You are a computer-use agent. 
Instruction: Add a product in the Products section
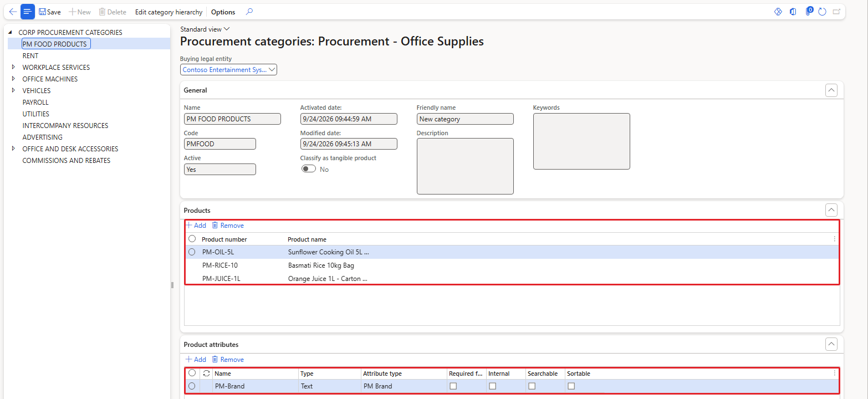[x=196, y=226]
